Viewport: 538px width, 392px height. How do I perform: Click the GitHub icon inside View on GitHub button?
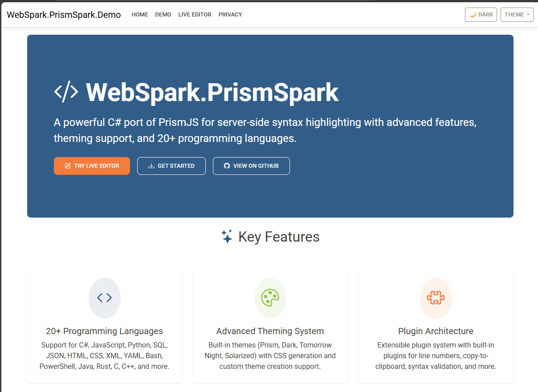point(227,166)
